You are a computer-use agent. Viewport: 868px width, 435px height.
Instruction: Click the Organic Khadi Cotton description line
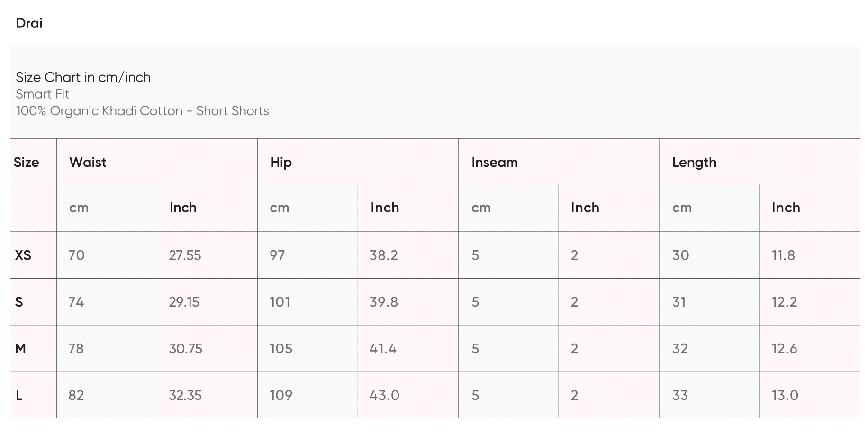[x=142, y=111]
